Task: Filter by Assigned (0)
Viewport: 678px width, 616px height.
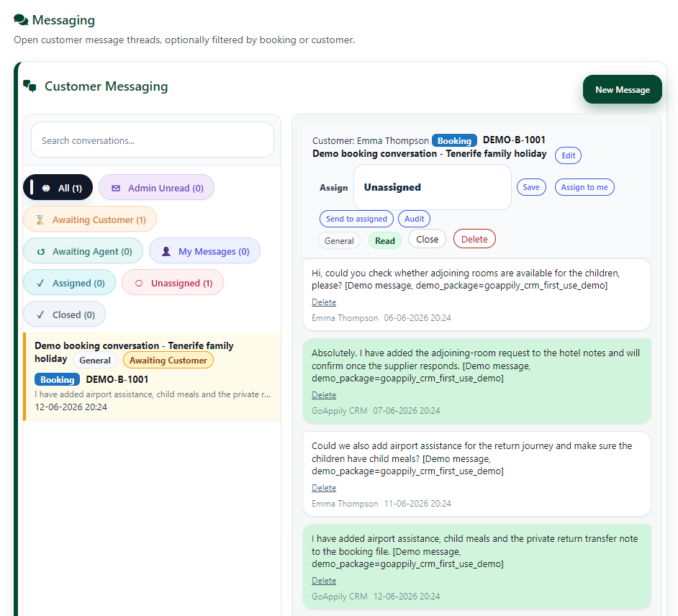Action: 70,283
